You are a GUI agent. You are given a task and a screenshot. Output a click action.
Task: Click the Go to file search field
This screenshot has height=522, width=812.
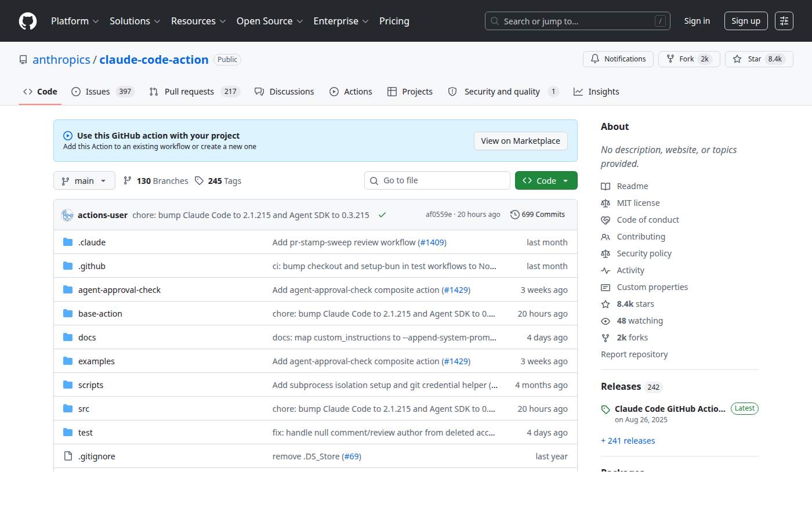point(437,180)
